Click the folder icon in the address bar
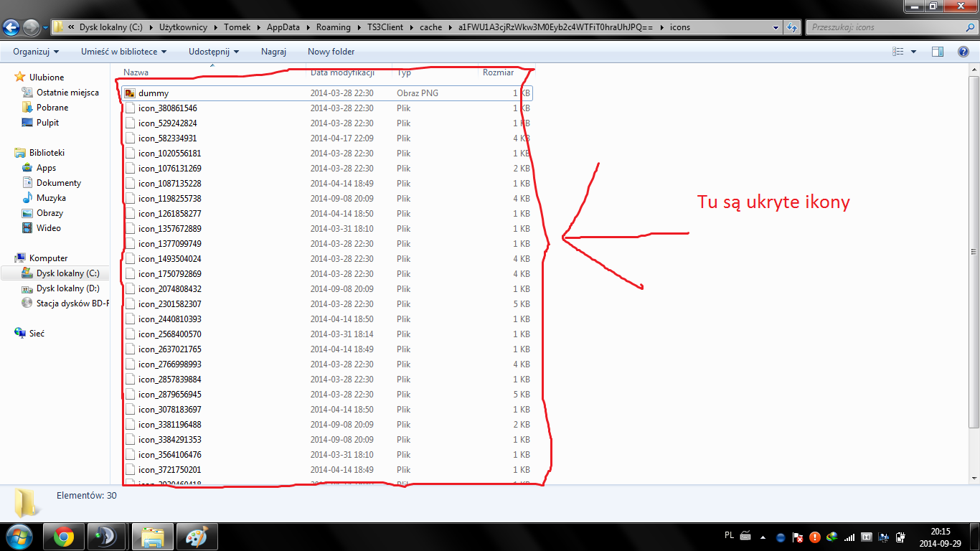Screen dimensions: 980x551 (x=59, y=27)
